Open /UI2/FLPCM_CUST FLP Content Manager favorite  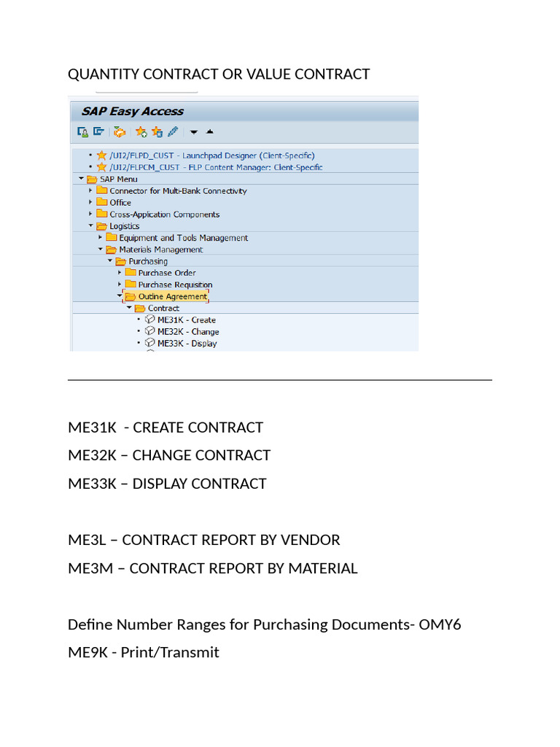pos(216,167)
